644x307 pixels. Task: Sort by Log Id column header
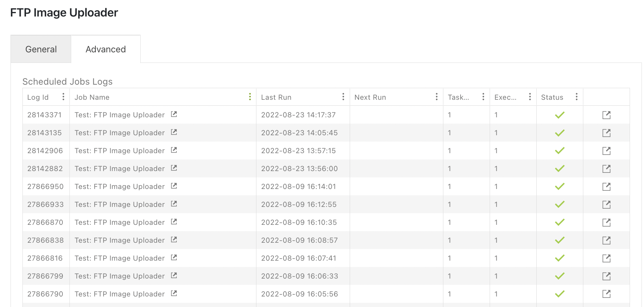click(38, 97)
